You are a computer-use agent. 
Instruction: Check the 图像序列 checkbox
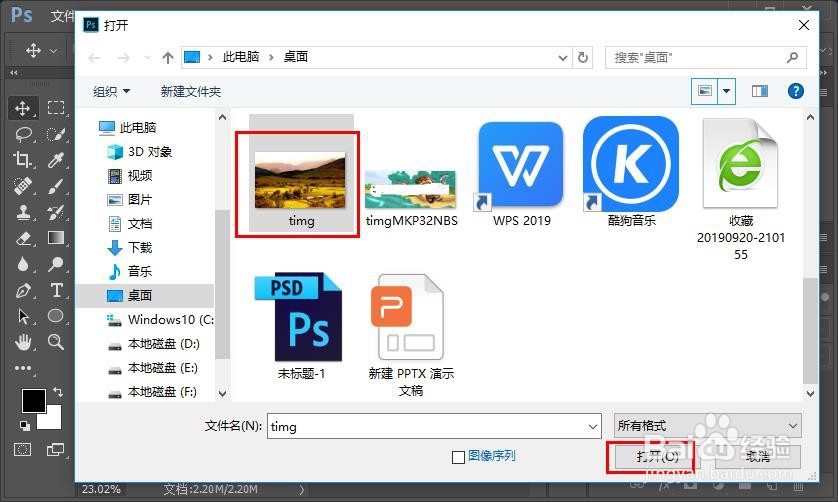pos(458,457)
